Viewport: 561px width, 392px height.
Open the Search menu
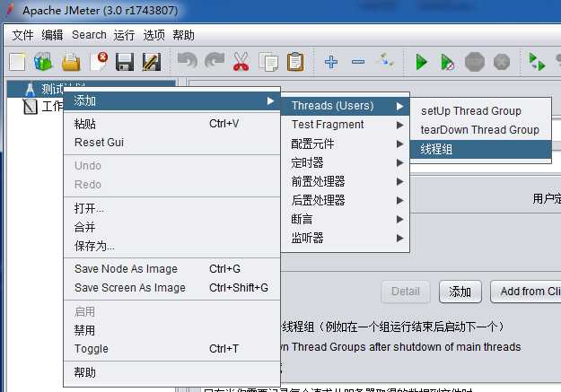click(89, 35)
